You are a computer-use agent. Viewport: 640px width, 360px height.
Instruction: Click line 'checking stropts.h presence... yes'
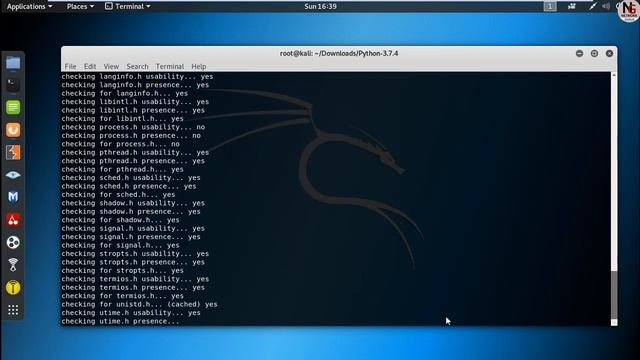click(x=133, y=262)
